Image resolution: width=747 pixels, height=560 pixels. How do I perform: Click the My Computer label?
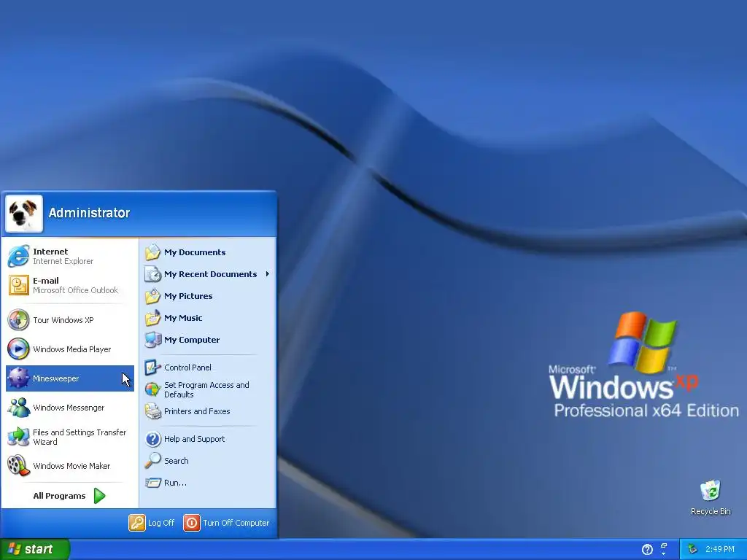pos(192,340)
